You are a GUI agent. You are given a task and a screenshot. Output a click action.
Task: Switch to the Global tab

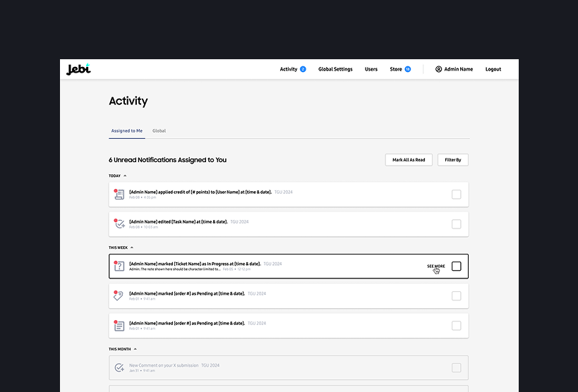pos(159,131)
